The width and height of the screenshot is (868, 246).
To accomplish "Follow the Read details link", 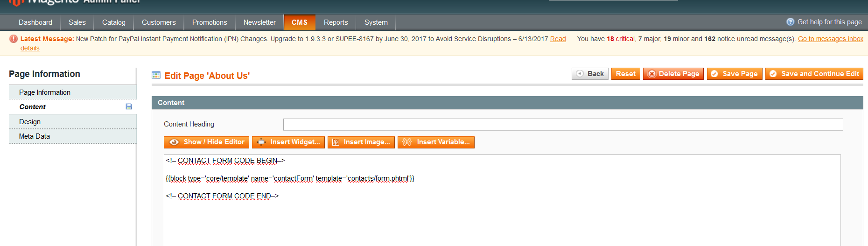I will (558, 39).
